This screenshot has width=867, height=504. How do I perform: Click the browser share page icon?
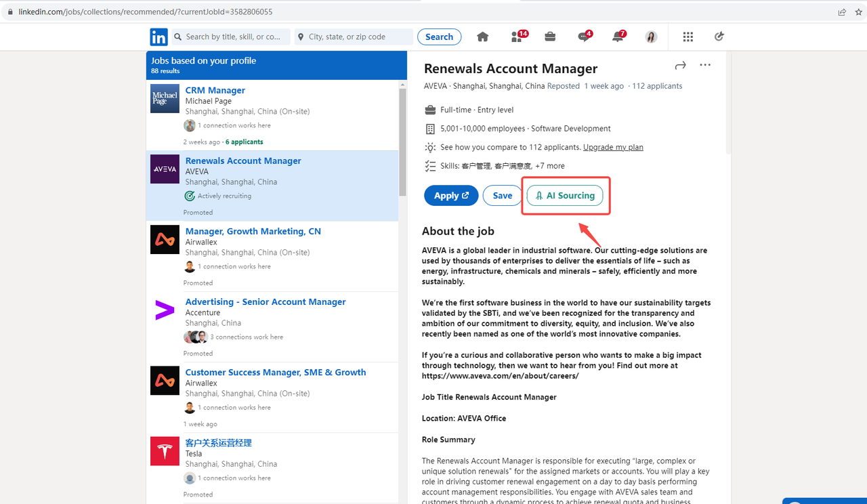(x=842, y=12)
